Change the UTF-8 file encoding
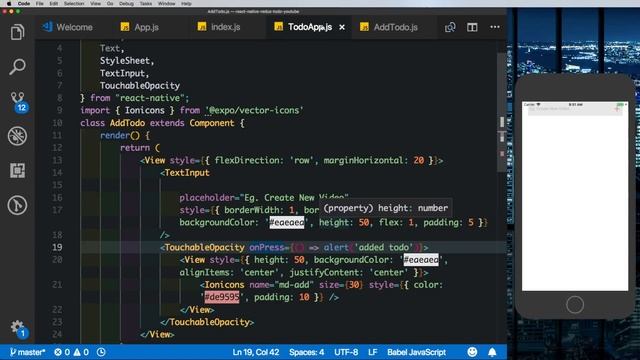The width and height of the screenshot is (640, 360). pyautogui.click(x=346, y=352)
